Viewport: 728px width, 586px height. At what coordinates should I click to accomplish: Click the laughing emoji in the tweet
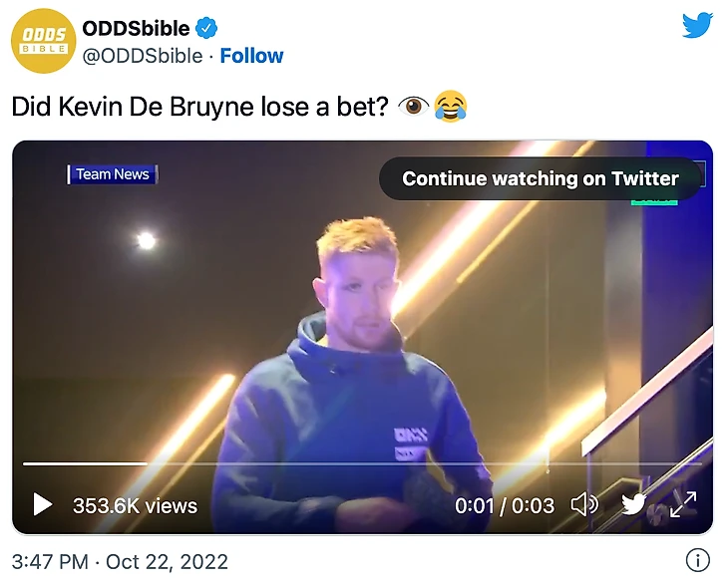tap(451, 107)
